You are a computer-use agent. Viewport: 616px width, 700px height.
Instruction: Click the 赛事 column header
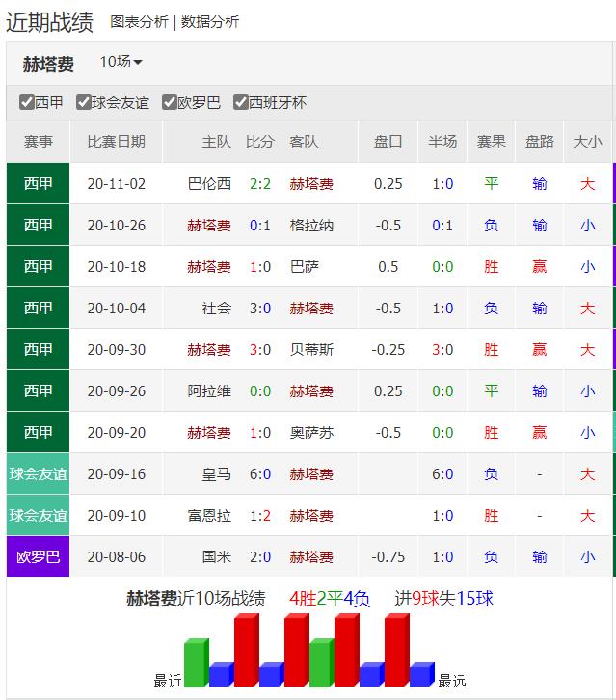tap(39, 141)
